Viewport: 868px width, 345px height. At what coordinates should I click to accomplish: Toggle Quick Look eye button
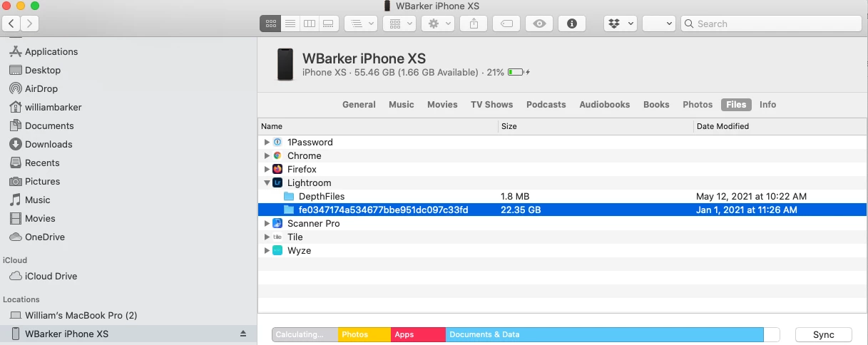tap(540, 24)
